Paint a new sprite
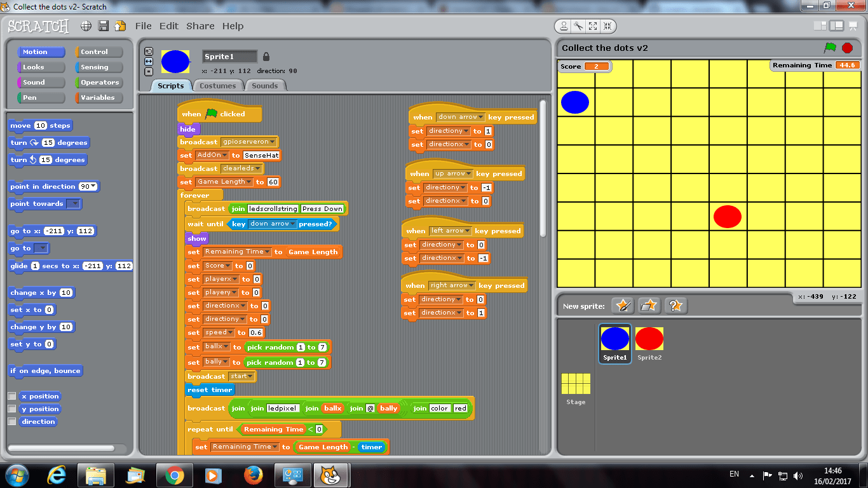Image resolution: width=868 pixels, height=488 pixels. (622, 306)
